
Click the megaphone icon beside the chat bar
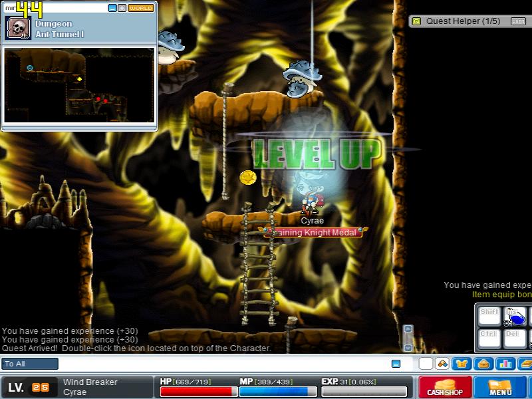click(442, 364)
